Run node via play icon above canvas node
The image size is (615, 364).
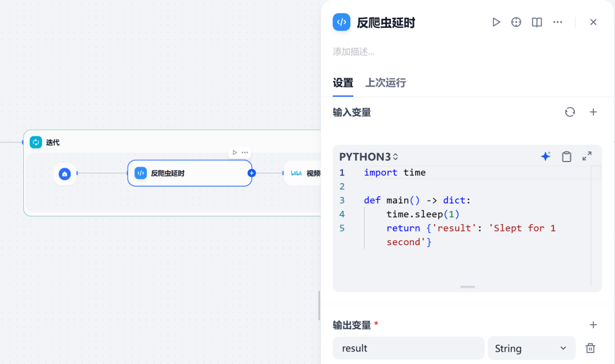coord(235,152)
